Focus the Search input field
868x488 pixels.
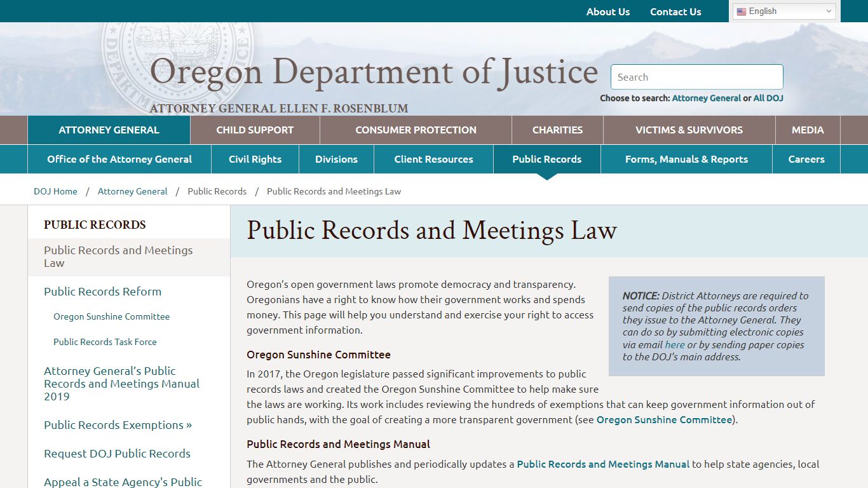click(x=697, y=77)
